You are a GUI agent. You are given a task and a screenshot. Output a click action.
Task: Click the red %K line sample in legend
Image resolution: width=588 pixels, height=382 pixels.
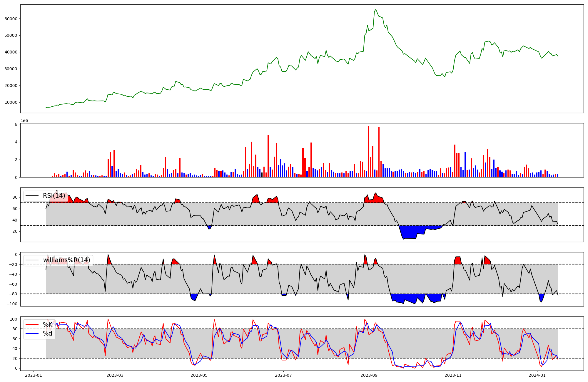coord(32,325)
